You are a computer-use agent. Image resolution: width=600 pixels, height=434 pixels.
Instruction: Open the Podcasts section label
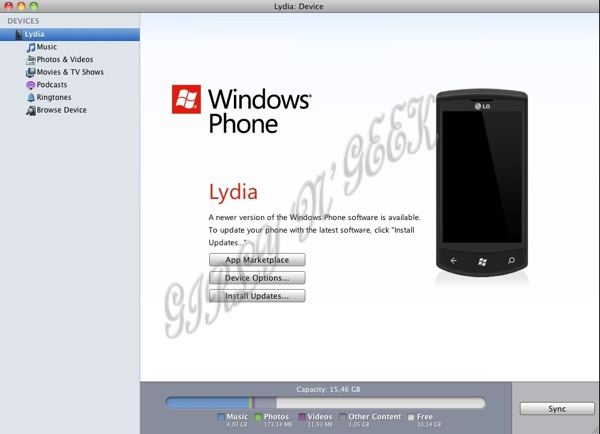(x=52, y=85)
